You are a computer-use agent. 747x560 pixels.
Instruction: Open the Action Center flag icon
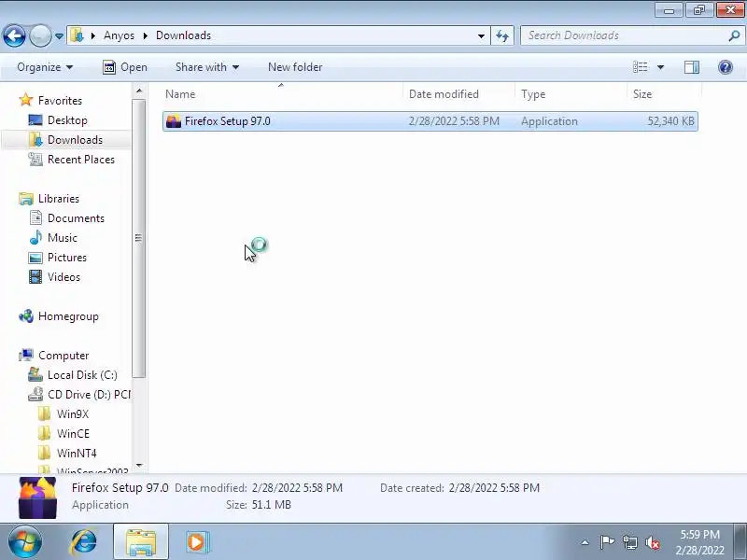coord(607,542)
